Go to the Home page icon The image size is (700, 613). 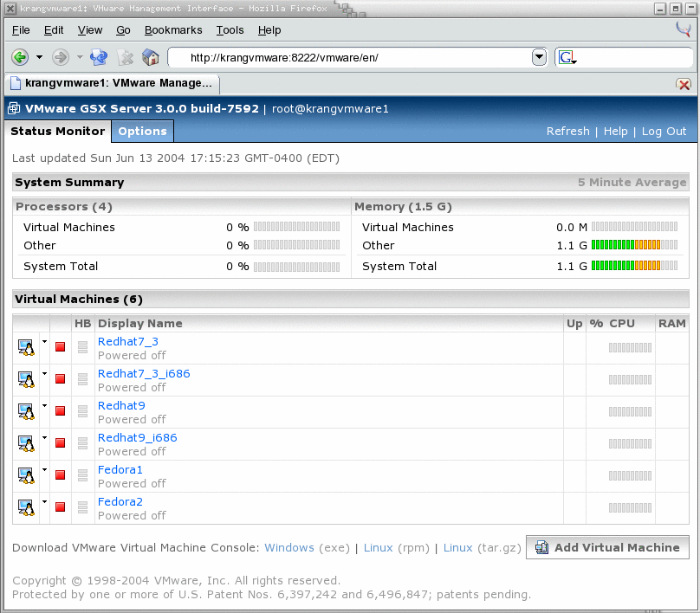(x=151, y=57)
